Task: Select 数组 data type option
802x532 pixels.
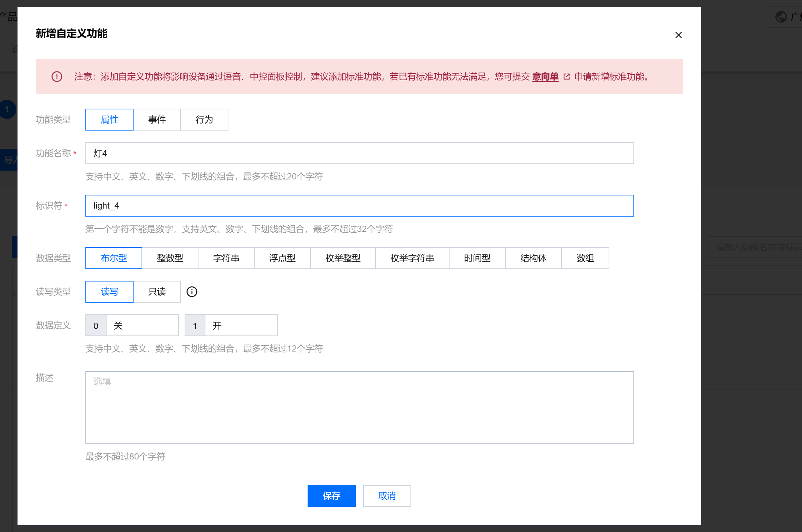Action: pyautogui.click(x=585, y=258)
